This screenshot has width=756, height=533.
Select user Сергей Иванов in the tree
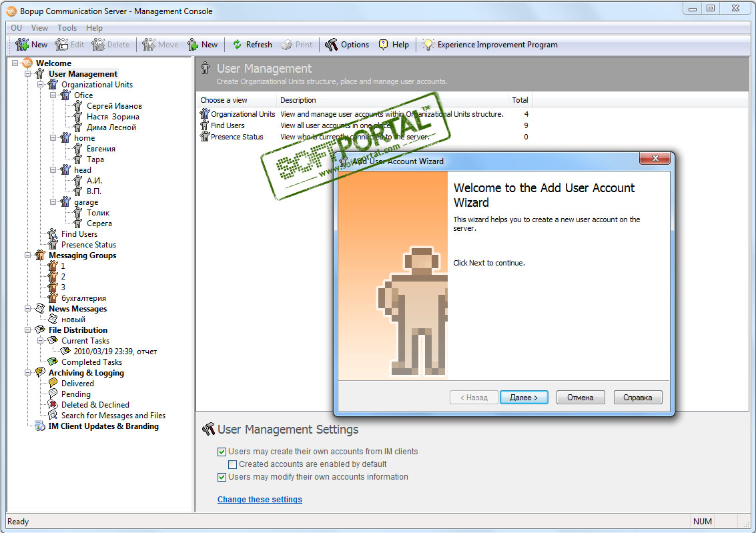[114, 106]
